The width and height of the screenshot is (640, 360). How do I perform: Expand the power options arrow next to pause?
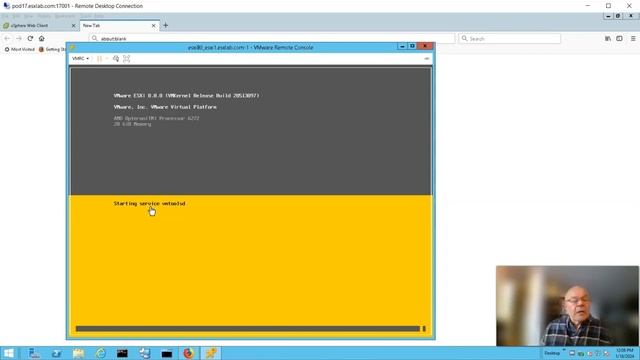click(107, 59)
